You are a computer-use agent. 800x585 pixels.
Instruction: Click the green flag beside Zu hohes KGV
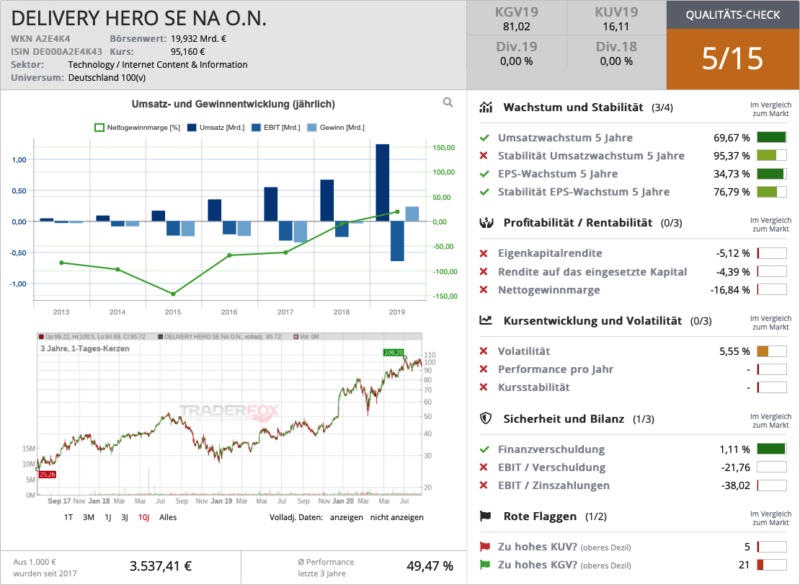pos(485,565)
